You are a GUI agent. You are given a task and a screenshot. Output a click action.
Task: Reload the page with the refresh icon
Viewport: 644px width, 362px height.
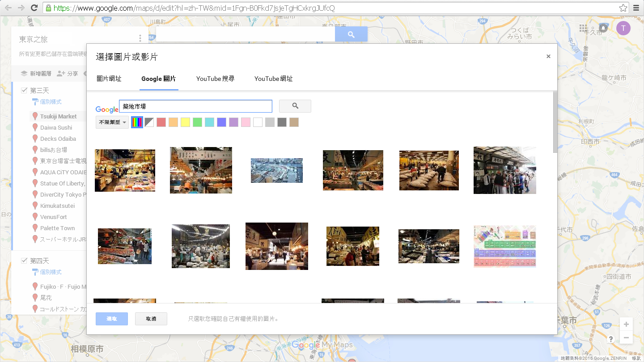coord(34,8)
